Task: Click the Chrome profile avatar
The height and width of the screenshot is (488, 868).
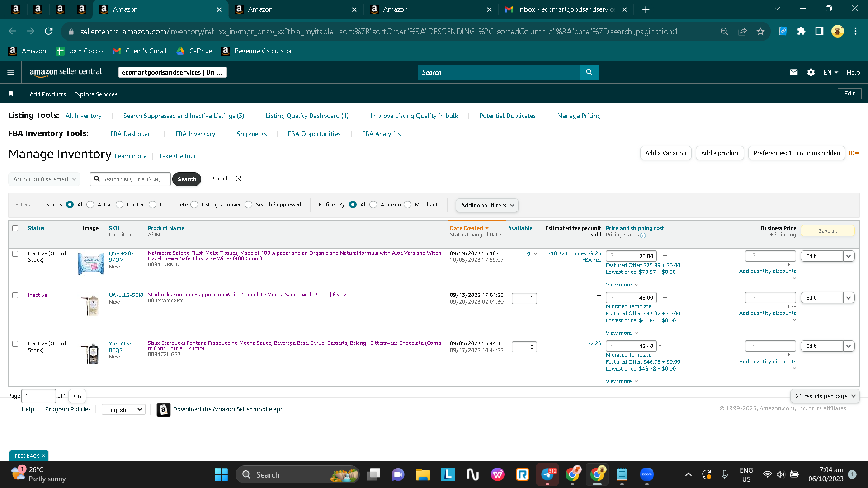Action: (x=837, y=31)
